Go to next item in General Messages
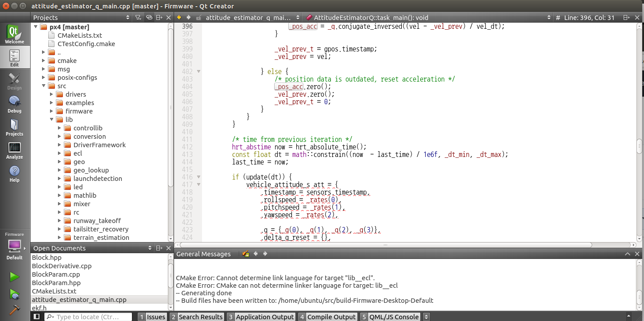 [x=265, y=254]
